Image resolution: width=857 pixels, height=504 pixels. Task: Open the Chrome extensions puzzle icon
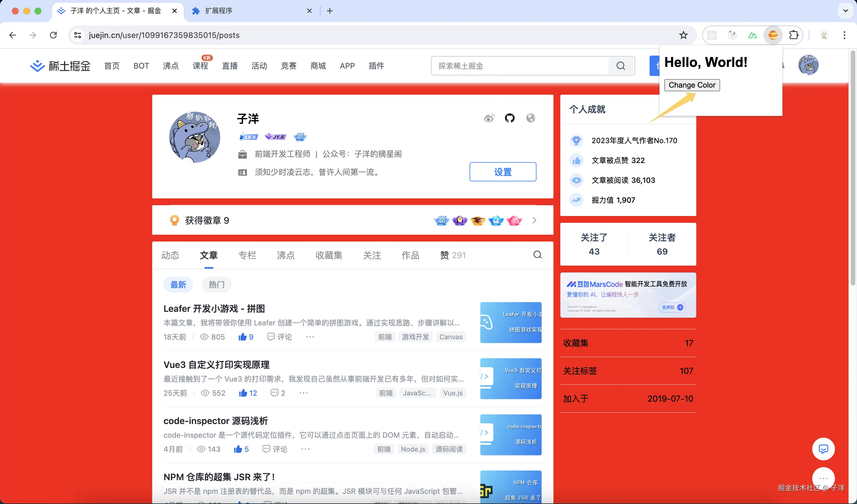[x=794, y=35]
